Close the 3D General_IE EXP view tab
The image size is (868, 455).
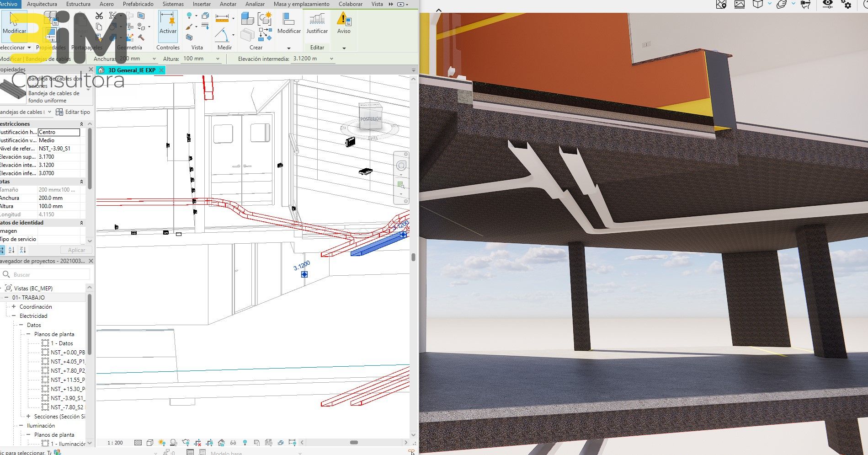(161, 70)
